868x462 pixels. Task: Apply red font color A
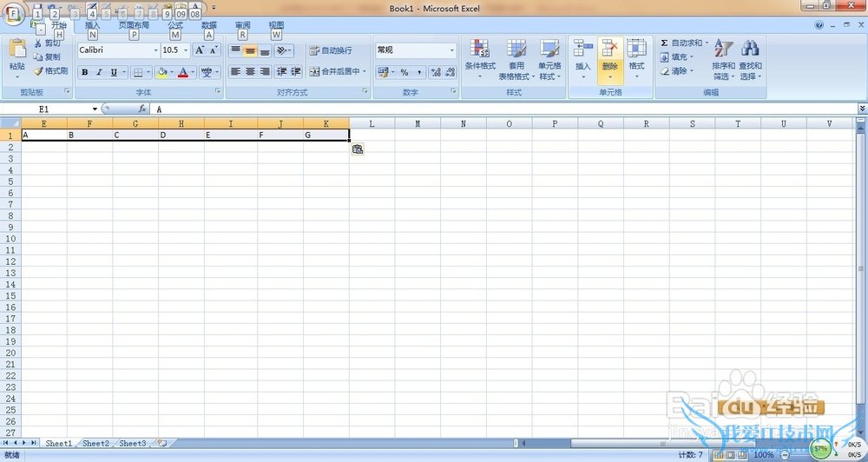183,72
